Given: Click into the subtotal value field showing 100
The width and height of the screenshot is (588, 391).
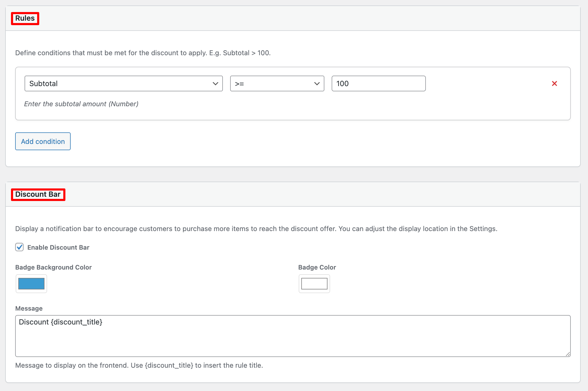Looking at the screenshot, I should tap(378, 83).
